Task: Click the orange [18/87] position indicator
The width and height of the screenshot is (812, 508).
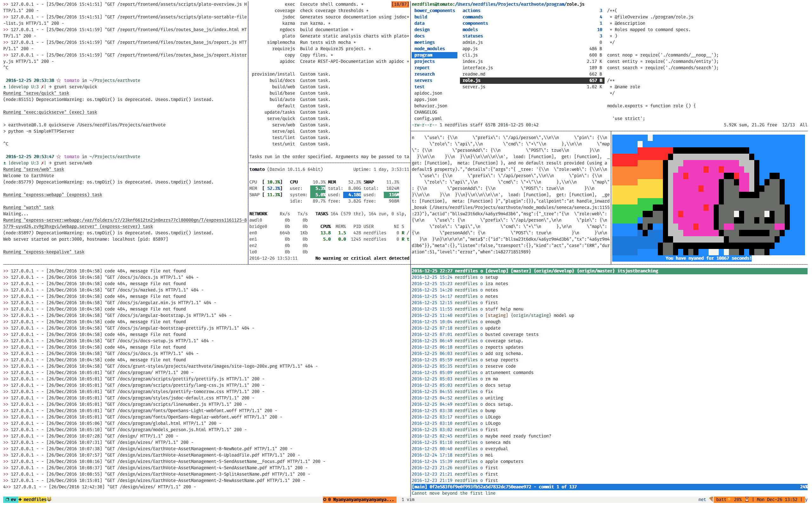Action: click(400, 4)
